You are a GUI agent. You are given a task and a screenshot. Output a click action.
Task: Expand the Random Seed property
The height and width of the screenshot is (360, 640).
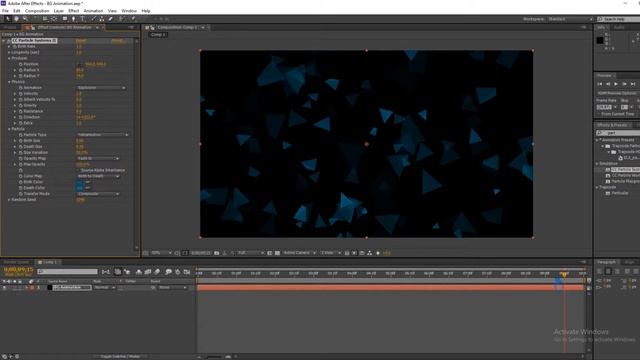[x=9, y=200]
